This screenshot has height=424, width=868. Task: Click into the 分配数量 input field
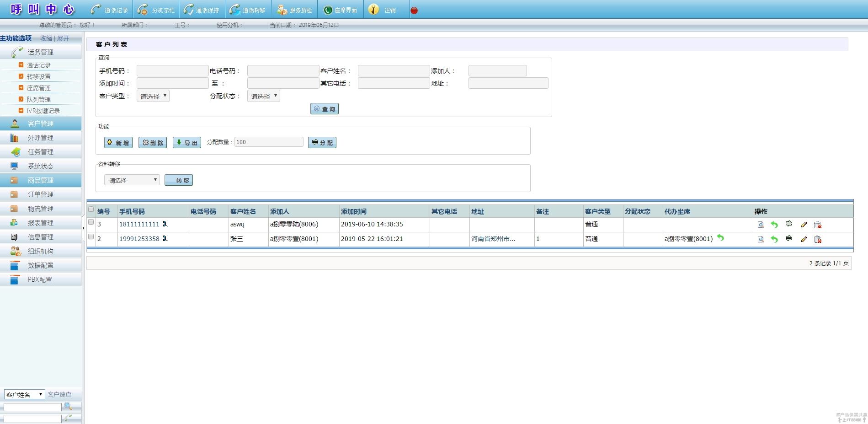(x=269, y=142)
